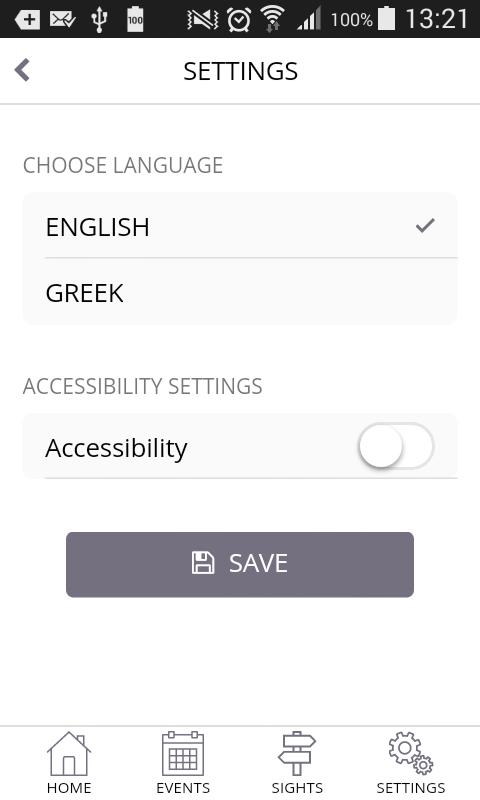Viewport: 480px width, 800px height.
Task: Tap the SIGHTS tab label
Action: [297, 788]
